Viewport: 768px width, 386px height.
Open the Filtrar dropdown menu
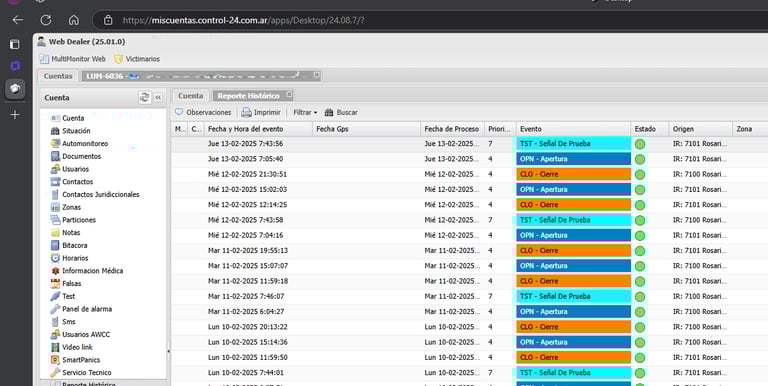pos(305,112)
